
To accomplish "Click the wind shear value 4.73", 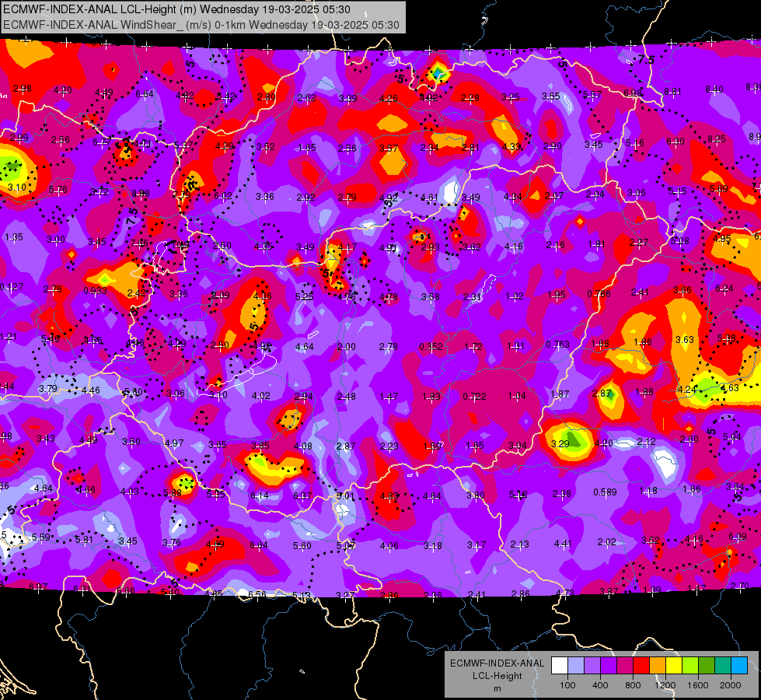I will pos(565,593).
